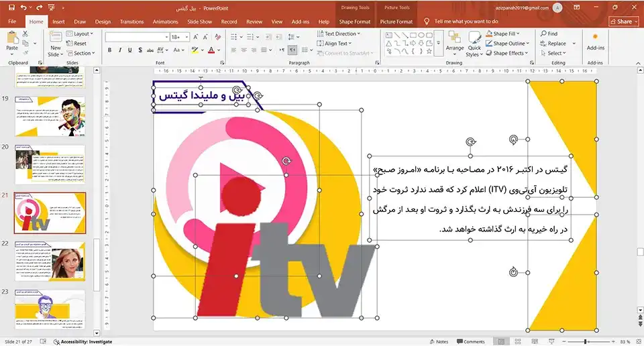Click Accessibility: Investigate in the status bar
Screen dimensions: 644x346
pyautogui.click(x=83, y=341)
